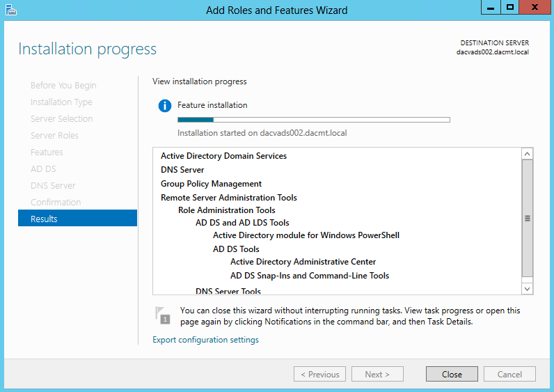The width and height of the screenshot is (554, 392).
Task: Select the AD DS Tools row
Action: (236, 249)
